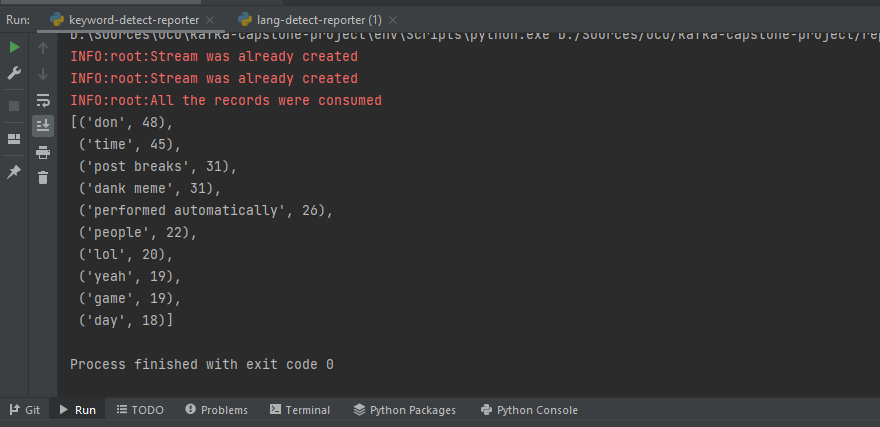Go up the stack trace with the up arrow

click(43, 48)
